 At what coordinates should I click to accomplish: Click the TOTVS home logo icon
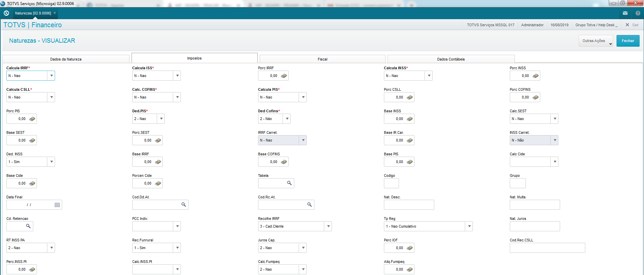(6, 13)
